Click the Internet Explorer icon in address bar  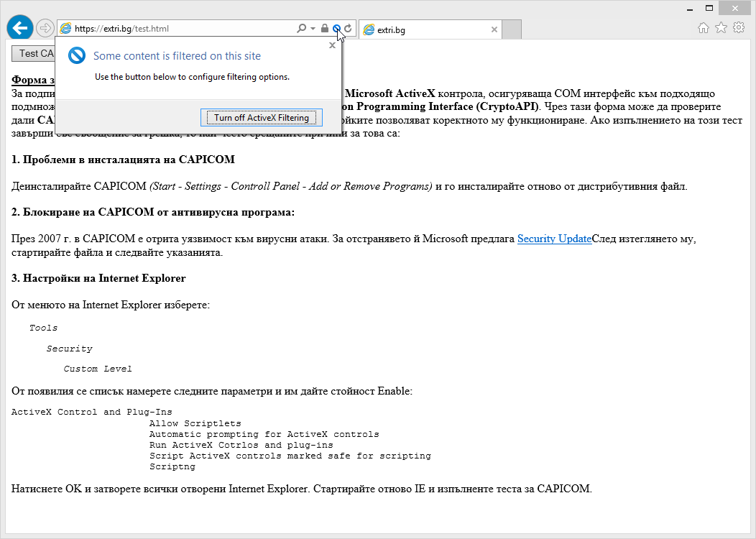point(65,29)
